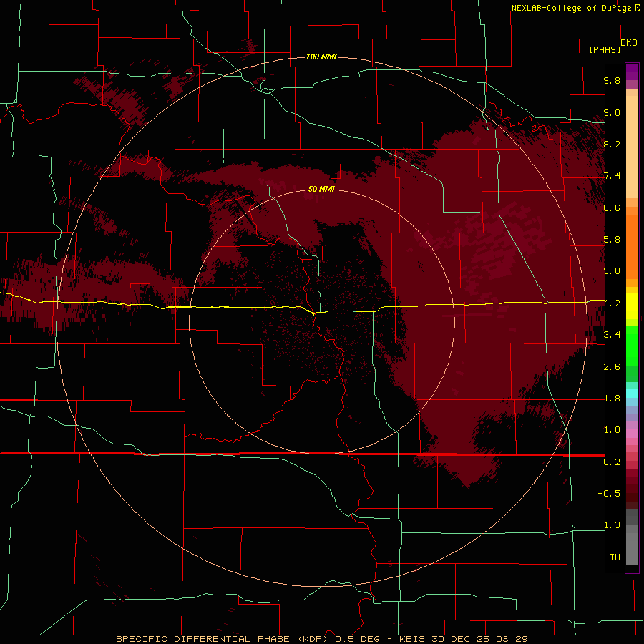
Task: Click the 1.0 scale value
Action: (x=612, y=430)
